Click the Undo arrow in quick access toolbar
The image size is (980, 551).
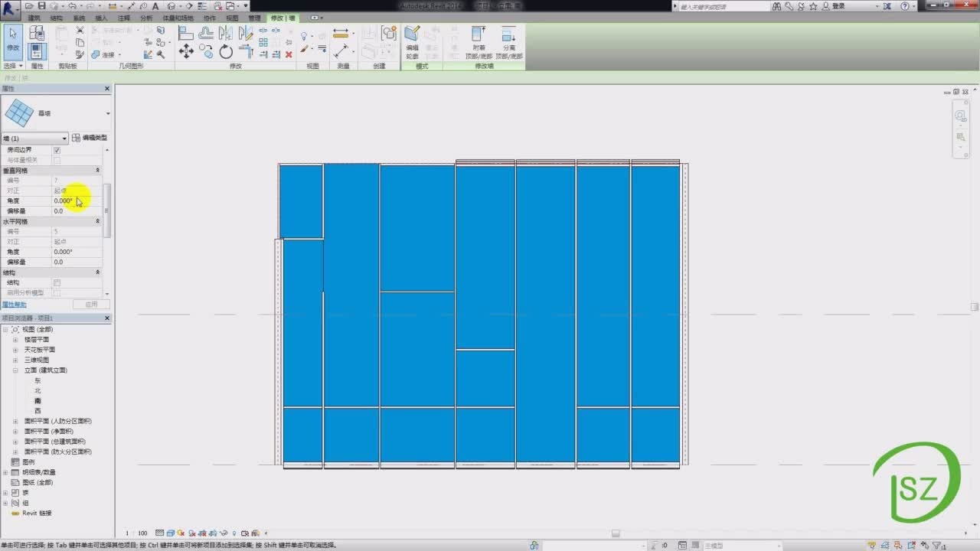[x=71, y=6]
